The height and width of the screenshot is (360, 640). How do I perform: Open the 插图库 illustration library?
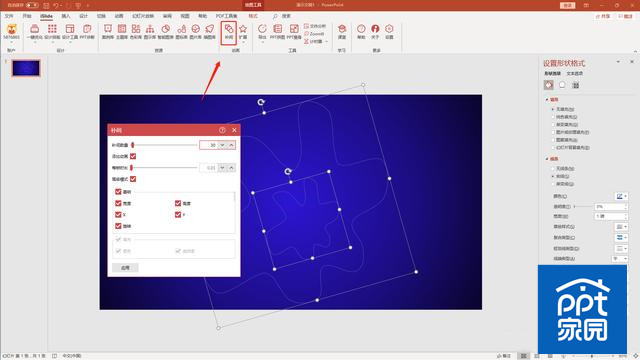click(209, 32)
